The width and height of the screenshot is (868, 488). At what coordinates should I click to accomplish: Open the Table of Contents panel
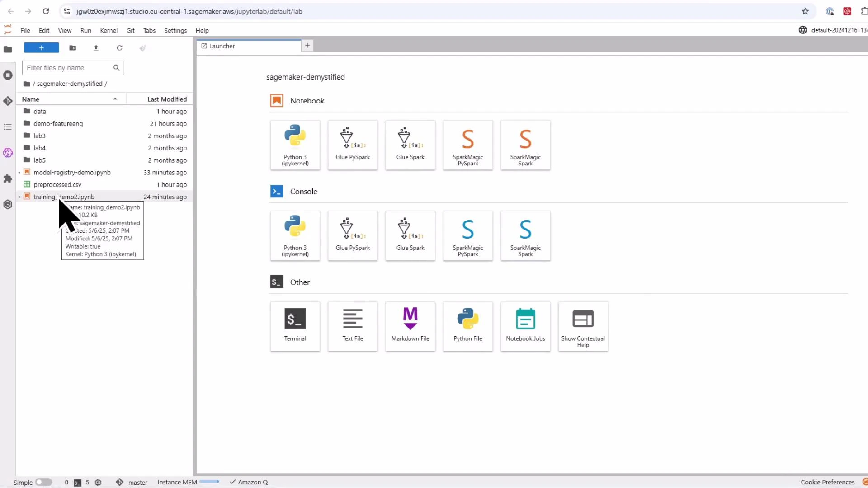(8, 127)
